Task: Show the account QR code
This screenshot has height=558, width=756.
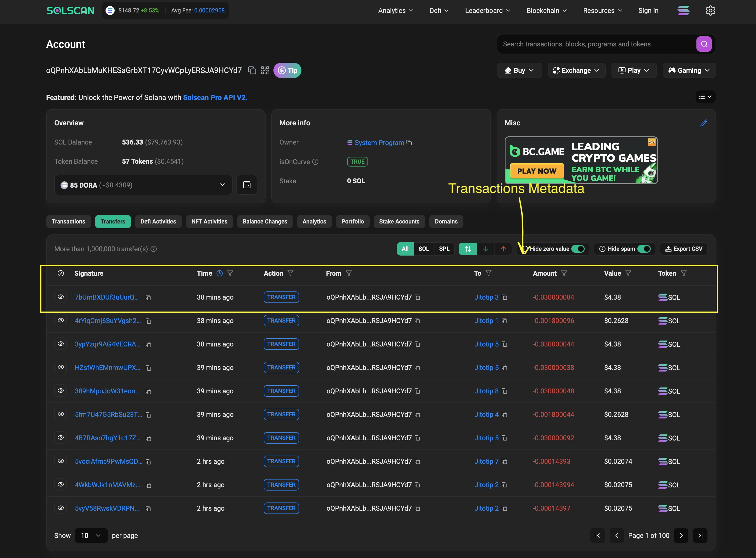Action: tap(265, 70)
